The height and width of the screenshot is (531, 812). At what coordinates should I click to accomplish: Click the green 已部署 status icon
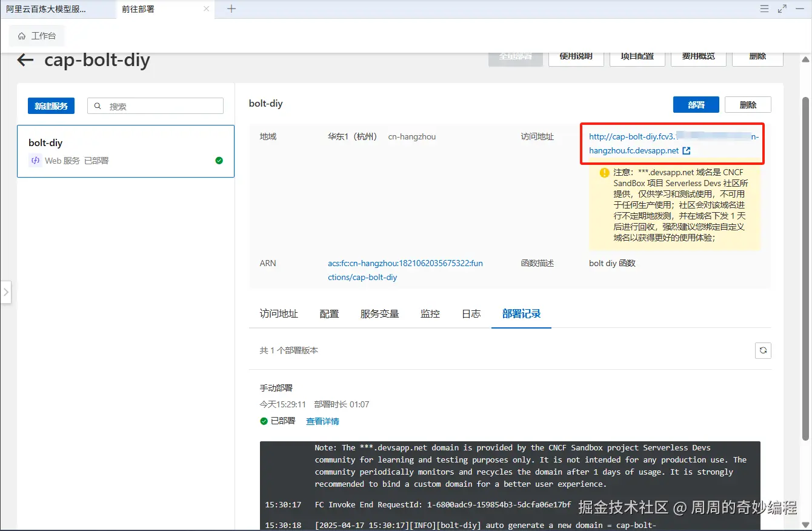coord(264,421)
